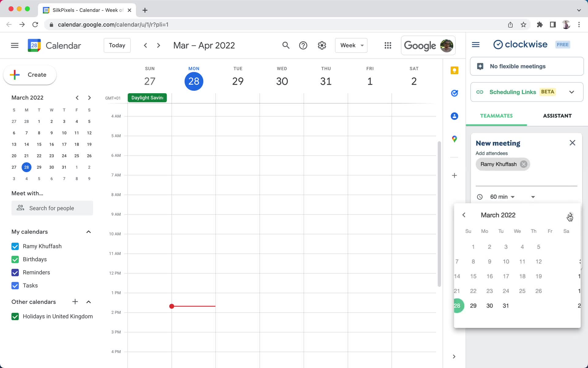The image size is (588, 368).
Task: Click the Clockwise logo
Action: pyautogui.click(x=520, y=44)
